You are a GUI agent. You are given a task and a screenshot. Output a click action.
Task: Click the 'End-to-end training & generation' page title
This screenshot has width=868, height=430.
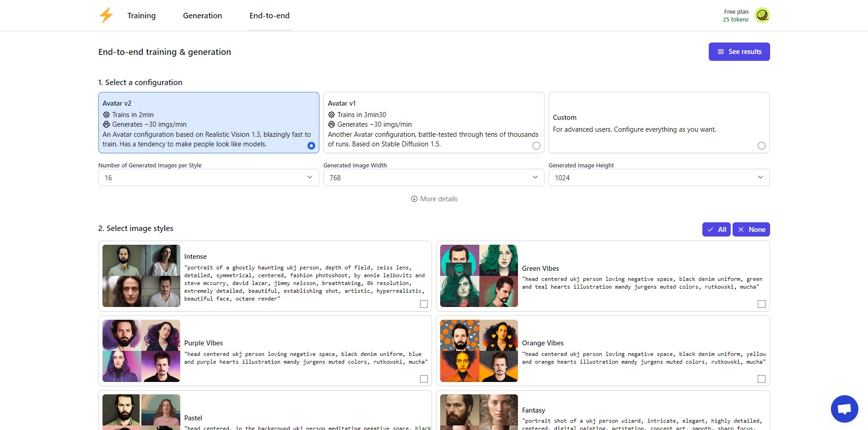point(165,52)
